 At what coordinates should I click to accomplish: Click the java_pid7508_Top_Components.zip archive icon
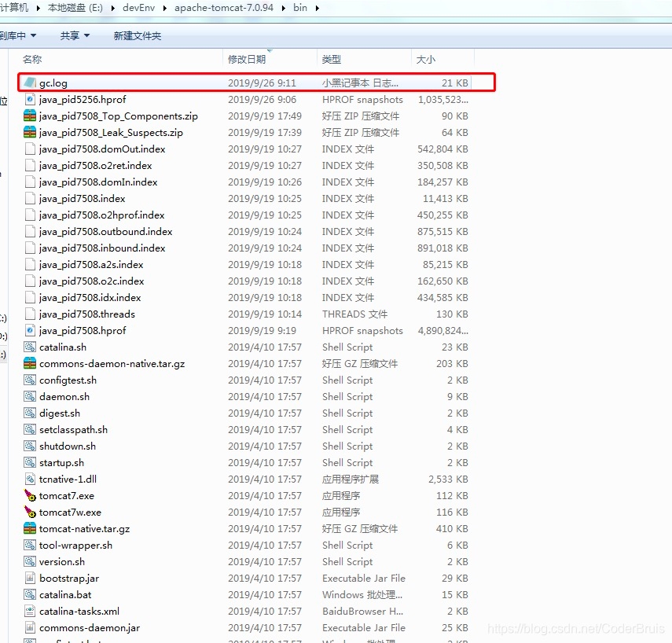point(30,116)
